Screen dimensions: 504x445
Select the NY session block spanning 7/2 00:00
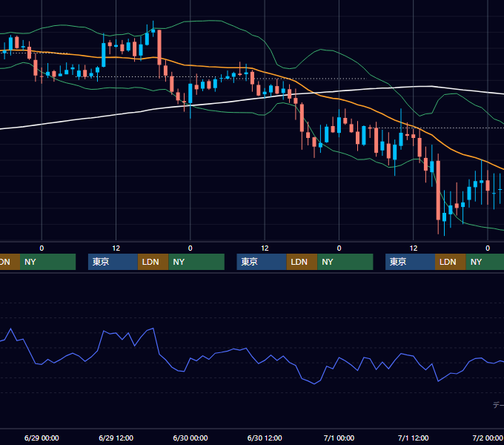[x=485, y=262]
